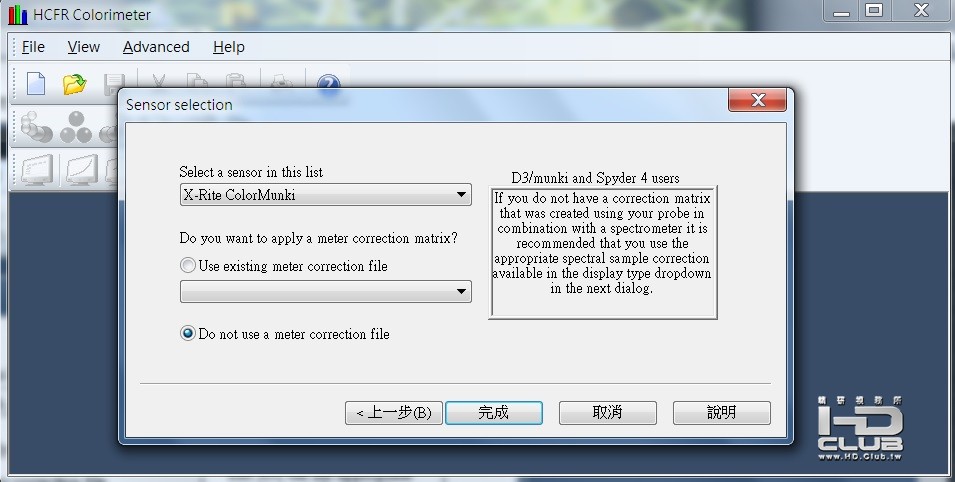Open file using yellow folder icon

[74, 83]
